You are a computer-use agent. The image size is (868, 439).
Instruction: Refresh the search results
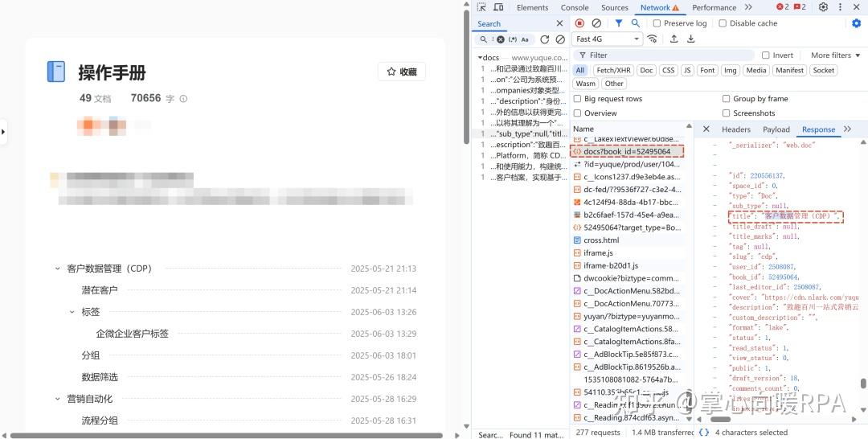click(x=545, y=39)
